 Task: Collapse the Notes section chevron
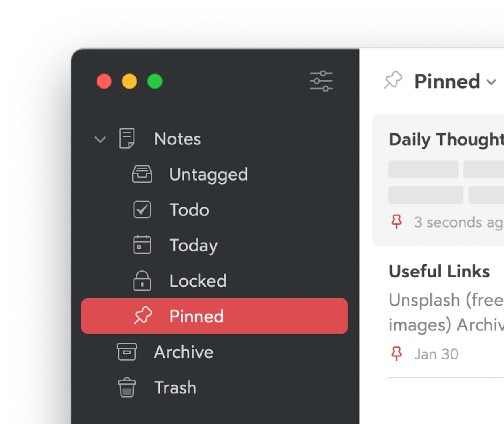click(x=100, y=139)
